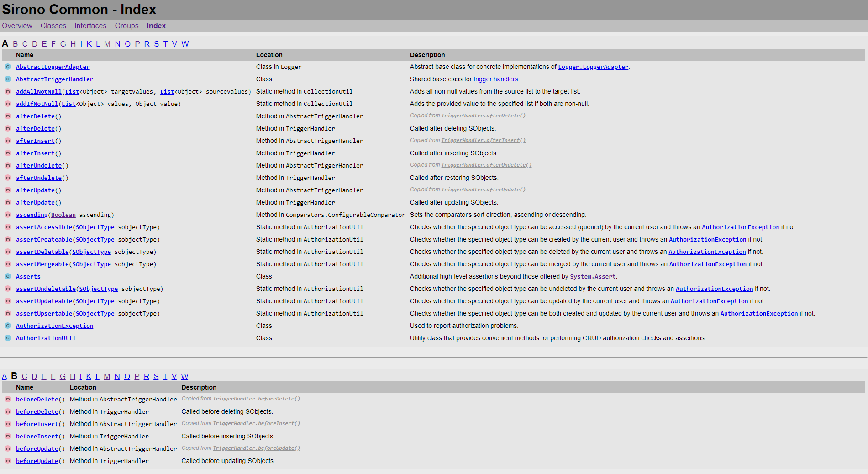Screen dimensions: 868x474
Task: Open List link of addIfNotNull parameters
Action: pos(68,104)
